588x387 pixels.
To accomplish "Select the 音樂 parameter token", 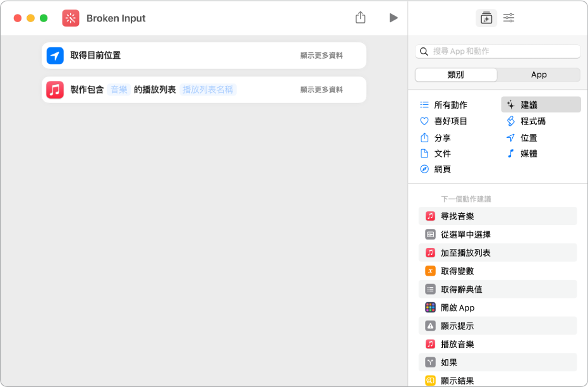I will [x=119, y=90].
